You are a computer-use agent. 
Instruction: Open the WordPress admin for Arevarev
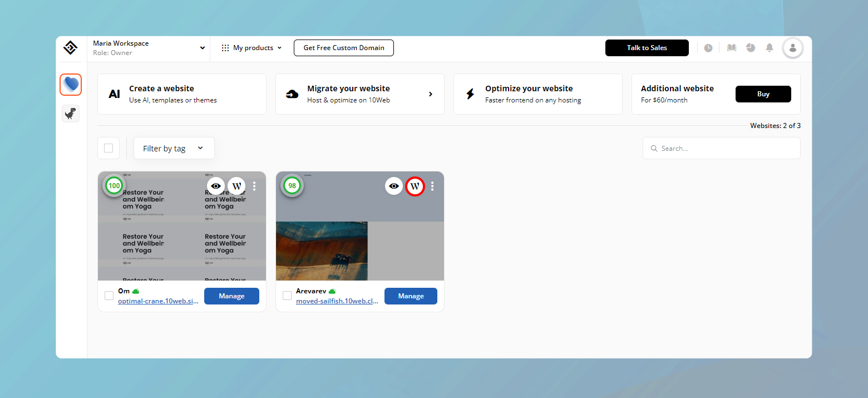(415, 186)
